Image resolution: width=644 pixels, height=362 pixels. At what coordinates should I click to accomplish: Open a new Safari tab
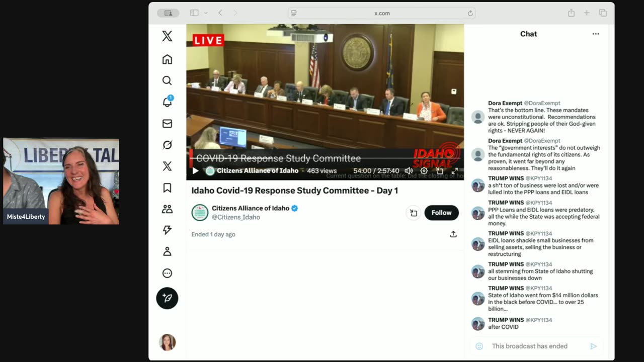tap(587, 13)
